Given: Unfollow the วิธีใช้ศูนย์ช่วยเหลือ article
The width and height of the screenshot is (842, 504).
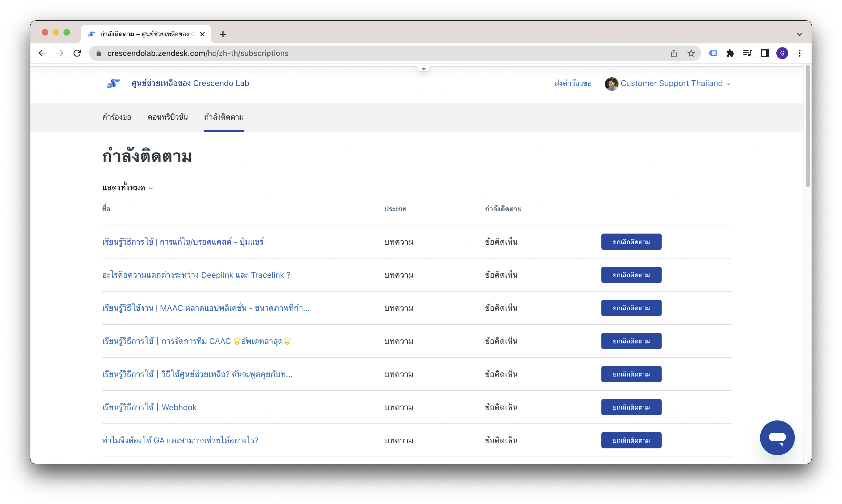Looking at the screenshot, I should point(631,374).
